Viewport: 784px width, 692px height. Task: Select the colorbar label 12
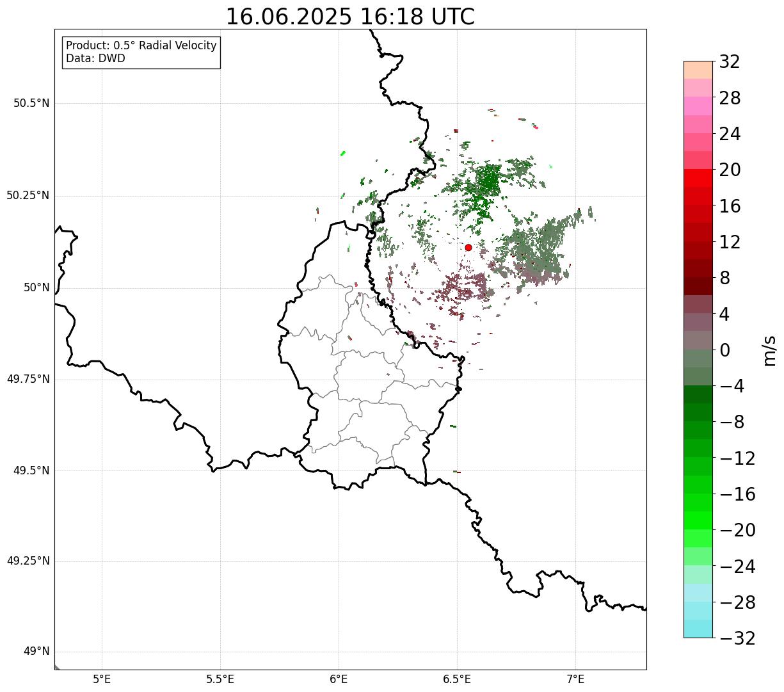tap(730, 243)
